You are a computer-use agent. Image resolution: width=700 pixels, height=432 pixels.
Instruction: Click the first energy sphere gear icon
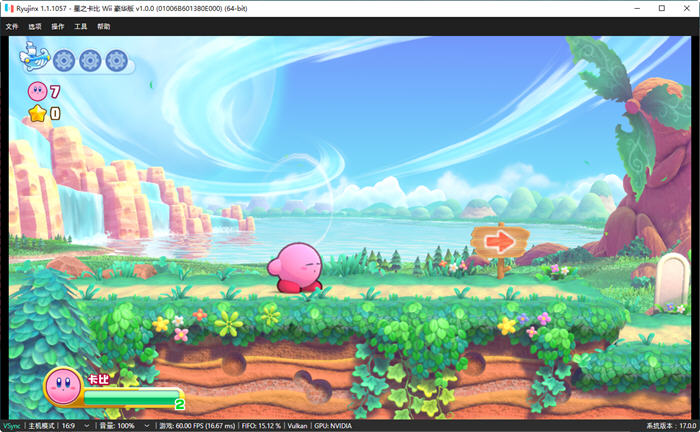point(64,60)
